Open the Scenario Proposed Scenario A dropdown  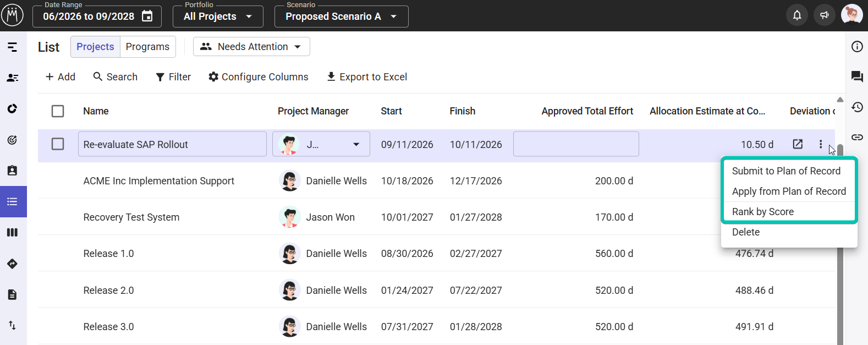click(341, 17)
